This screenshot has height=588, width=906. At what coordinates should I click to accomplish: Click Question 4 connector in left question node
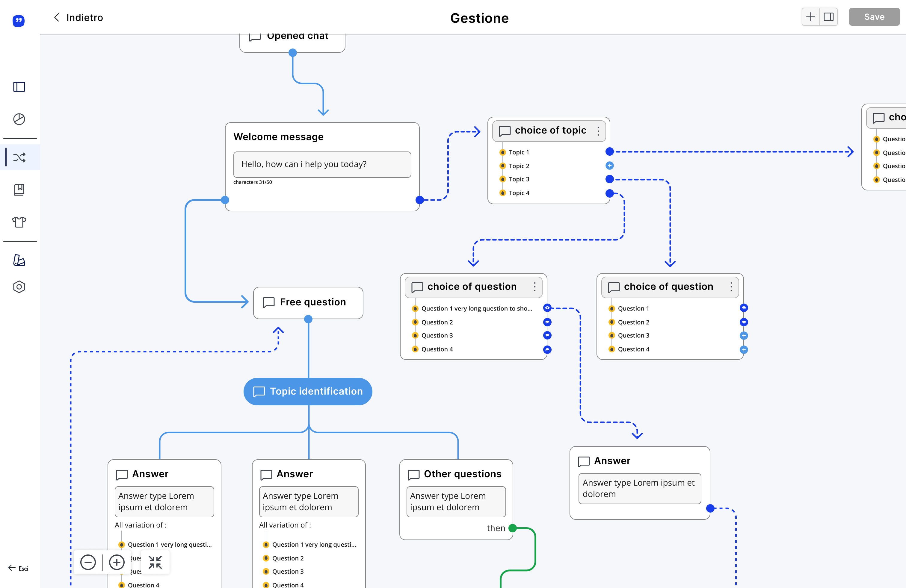point(547,349)
